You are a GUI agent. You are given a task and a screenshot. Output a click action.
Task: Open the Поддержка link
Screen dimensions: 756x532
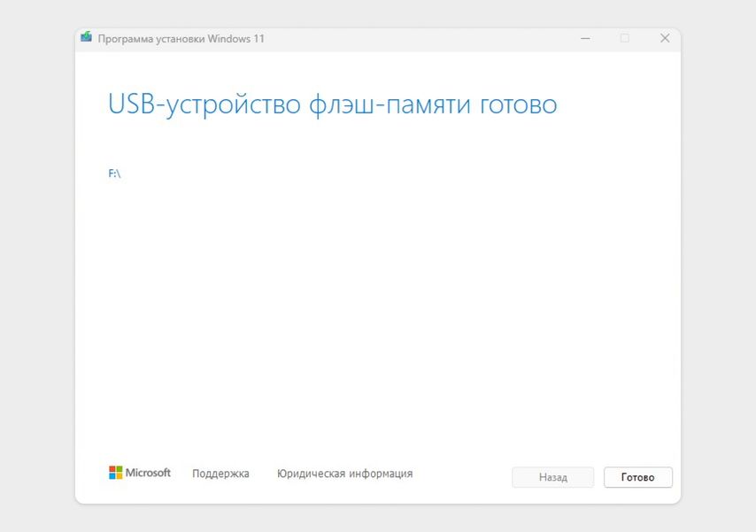tap(220, 474)
